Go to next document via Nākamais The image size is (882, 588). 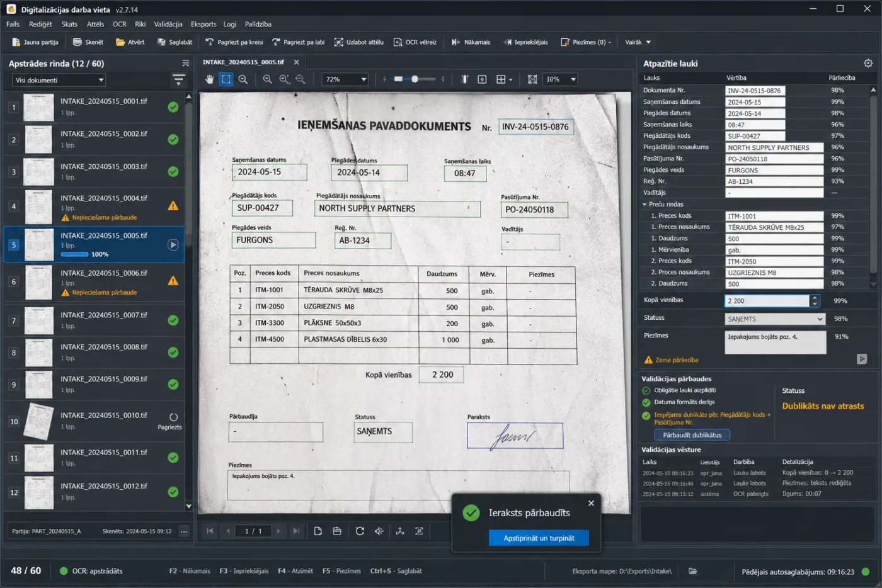471,42
